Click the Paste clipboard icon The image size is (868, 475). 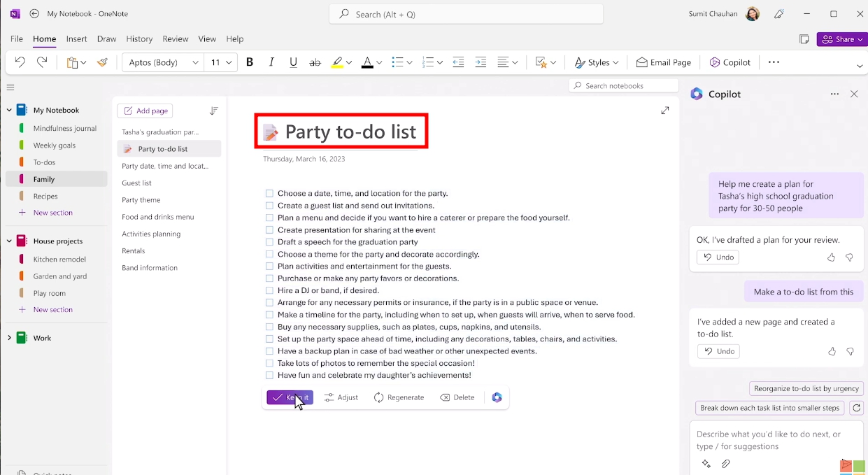[72, 62]
